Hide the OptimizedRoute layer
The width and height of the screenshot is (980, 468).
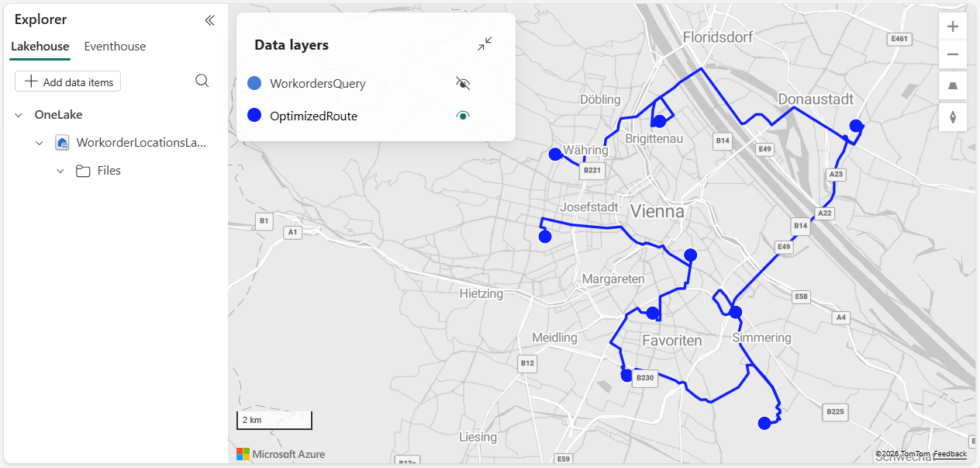(x=463, y=115)
